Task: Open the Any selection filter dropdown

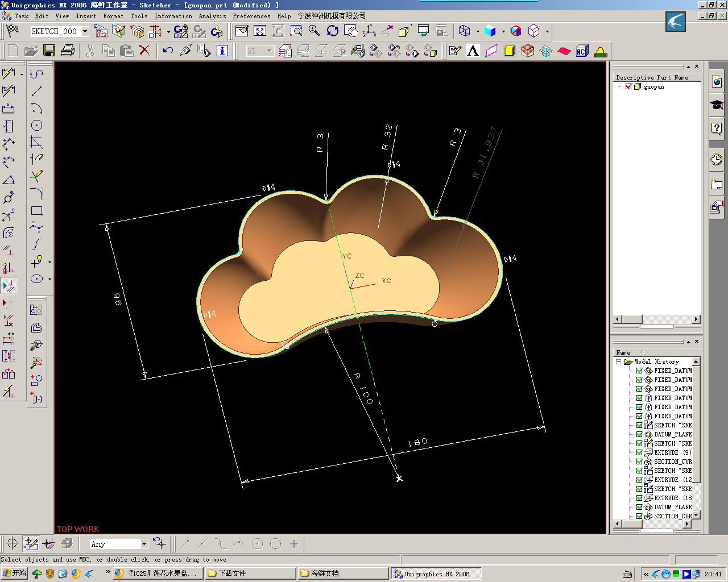Action: [144, 544]
